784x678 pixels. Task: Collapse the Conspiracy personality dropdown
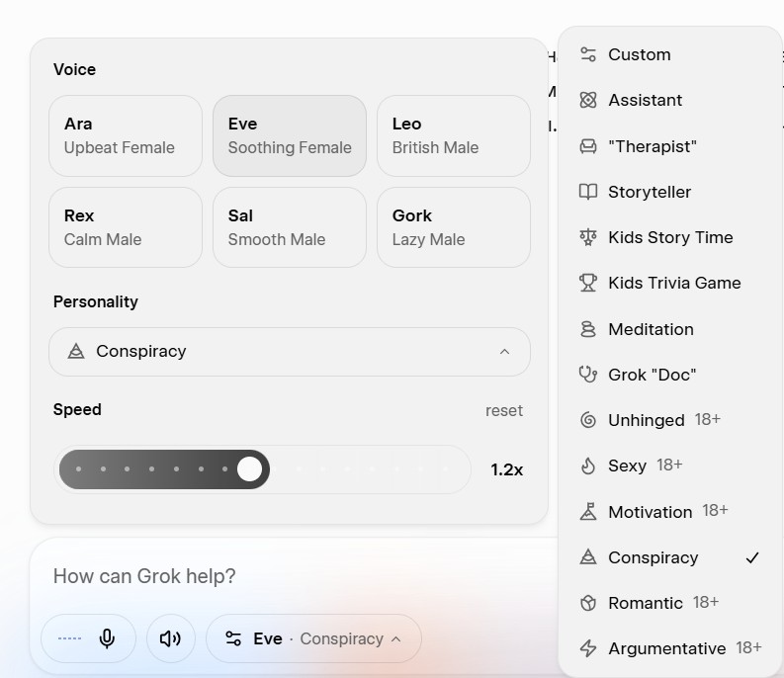pyautogui.click(x=290, y=352)
